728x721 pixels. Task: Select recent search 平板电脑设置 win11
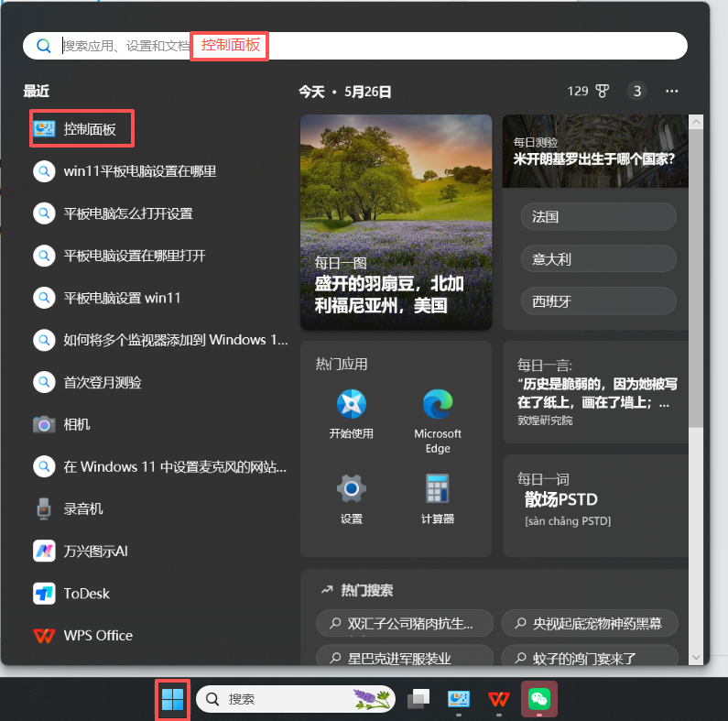click(x=107, y=298)
